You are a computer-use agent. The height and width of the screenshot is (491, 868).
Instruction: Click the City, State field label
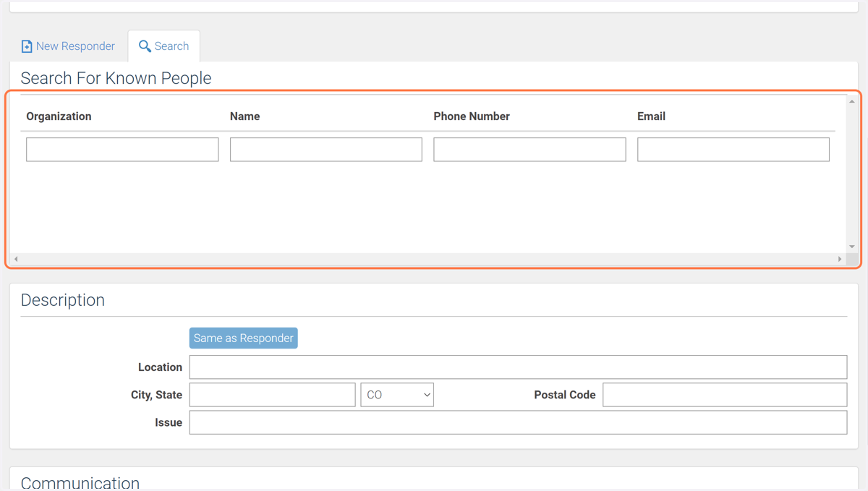click(156, 395)
